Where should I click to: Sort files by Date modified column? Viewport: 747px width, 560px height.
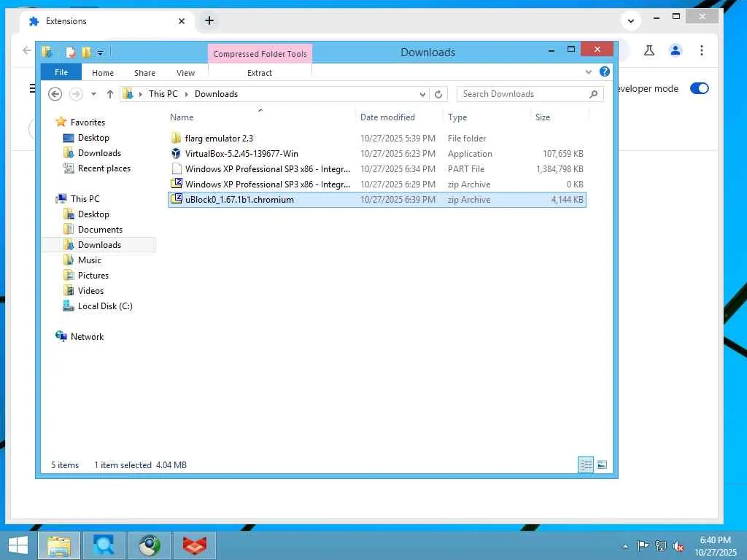click(398, 117)
